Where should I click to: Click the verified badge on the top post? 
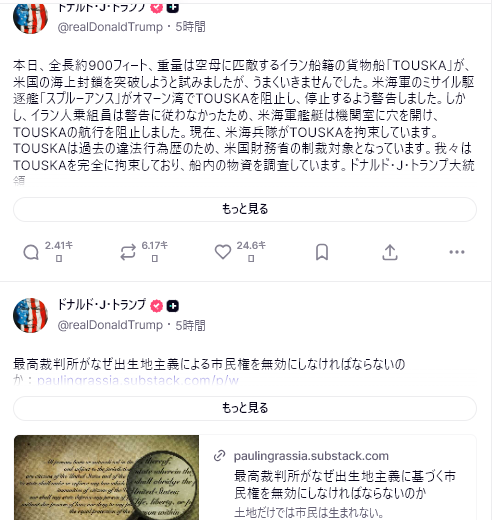click(x=156, y=7)
